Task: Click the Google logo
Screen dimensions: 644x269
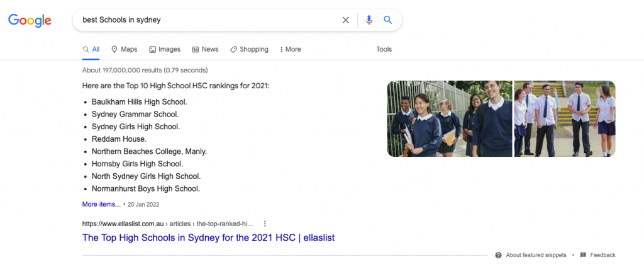Action: coord(30,20)
